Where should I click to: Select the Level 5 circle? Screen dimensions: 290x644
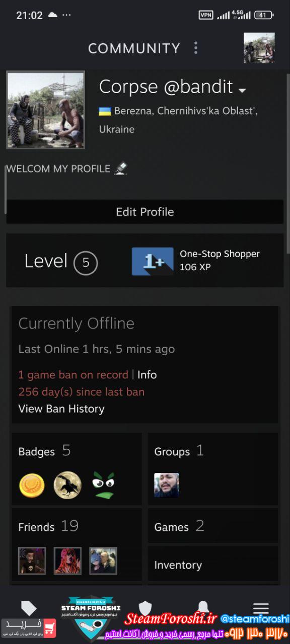[86, 263]
